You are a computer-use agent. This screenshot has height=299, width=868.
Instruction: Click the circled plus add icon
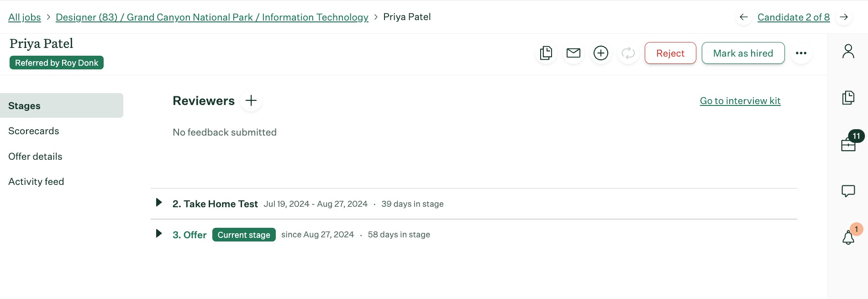click(x=601, y=53)
